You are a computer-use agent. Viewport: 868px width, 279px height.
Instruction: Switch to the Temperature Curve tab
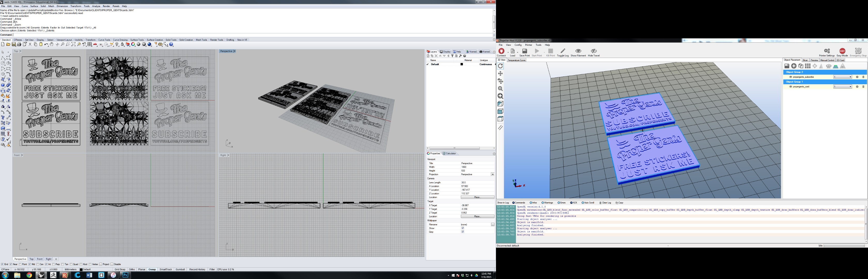coord(517,60)
